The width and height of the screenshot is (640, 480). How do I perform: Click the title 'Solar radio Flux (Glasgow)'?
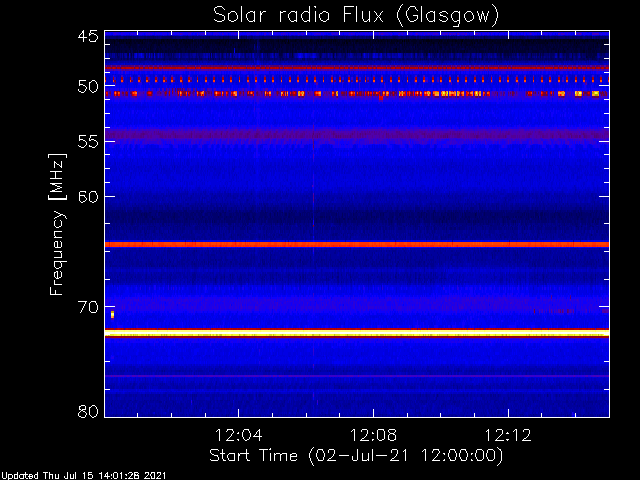(x=356, y=16)
